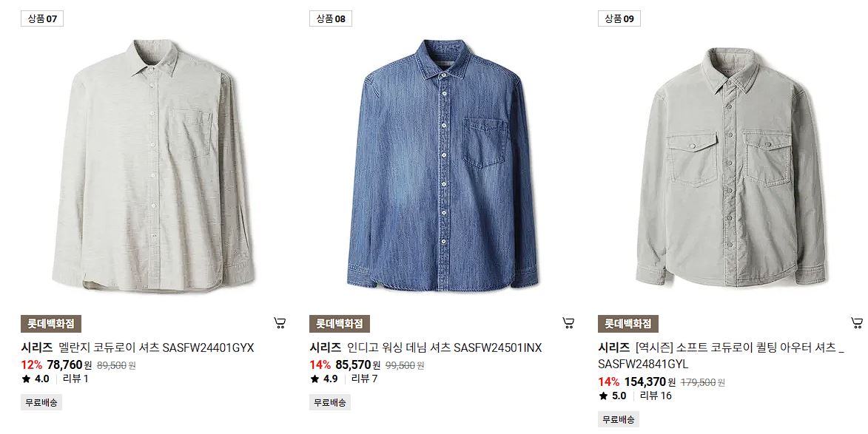Click the 4.9 star rating

coord(324,379)
